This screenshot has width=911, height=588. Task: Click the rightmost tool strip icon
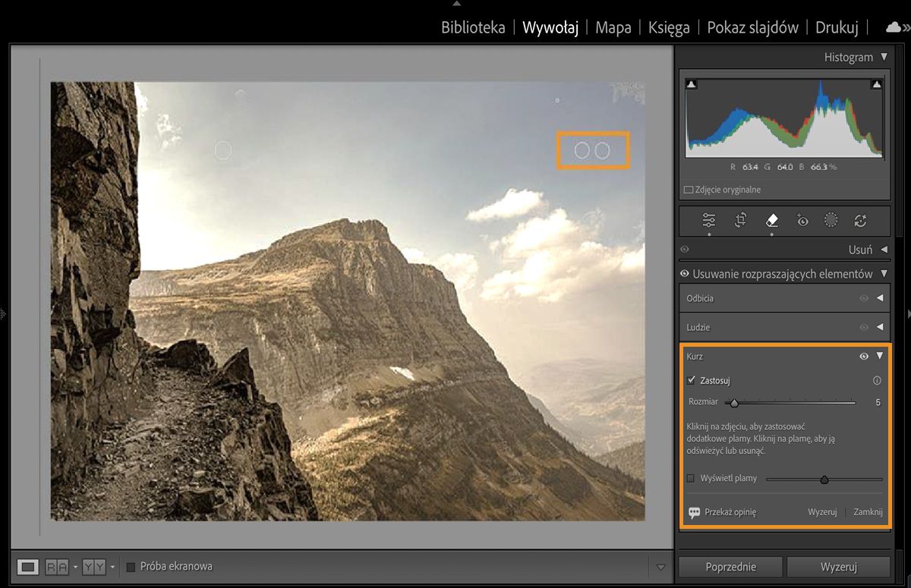[860, 220]
